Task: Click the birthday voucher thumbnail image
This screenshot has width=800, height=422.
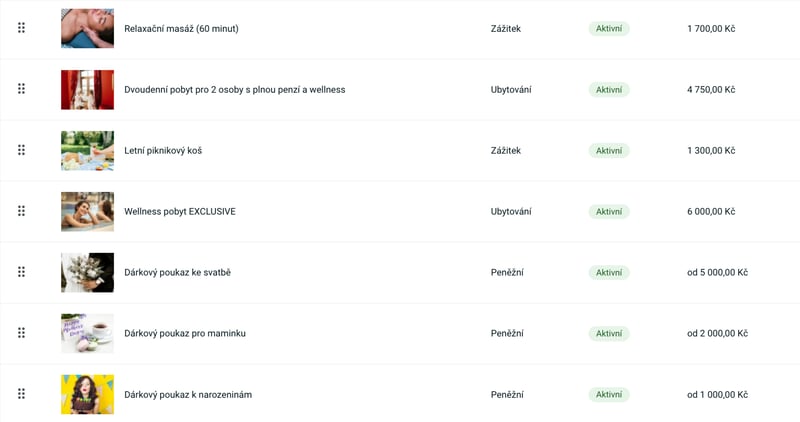Action: 87,394
